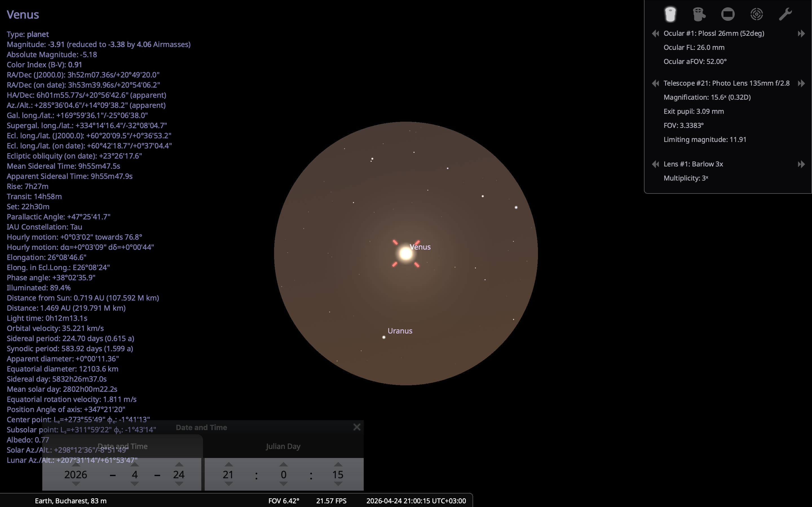812x507 pixels.
Task: Toggle the ocular eyepiece view icon
Action: pos(670,14)
